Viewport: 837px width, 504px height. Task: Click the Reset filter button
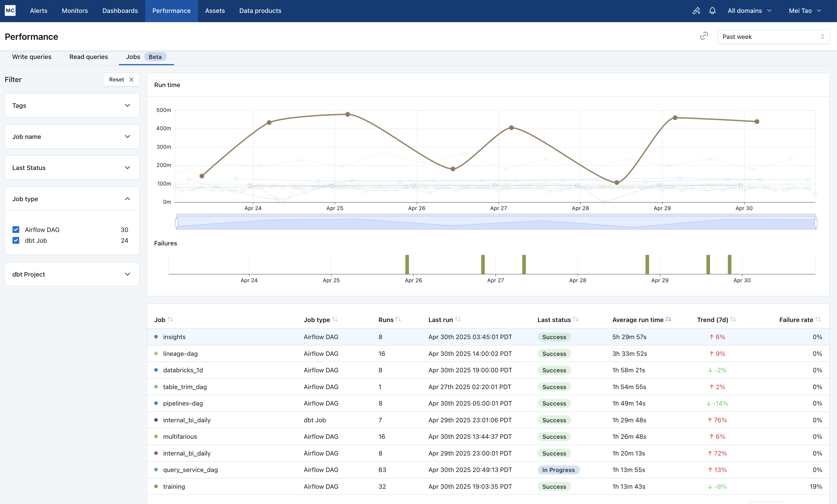121,80
